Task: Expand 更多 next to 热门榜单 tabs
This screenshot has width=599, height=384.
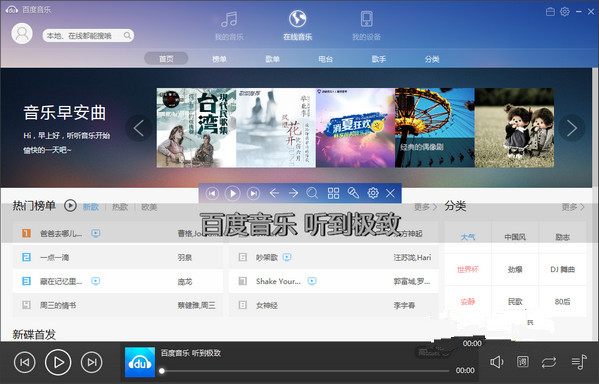Action: [x=426, y=207]
